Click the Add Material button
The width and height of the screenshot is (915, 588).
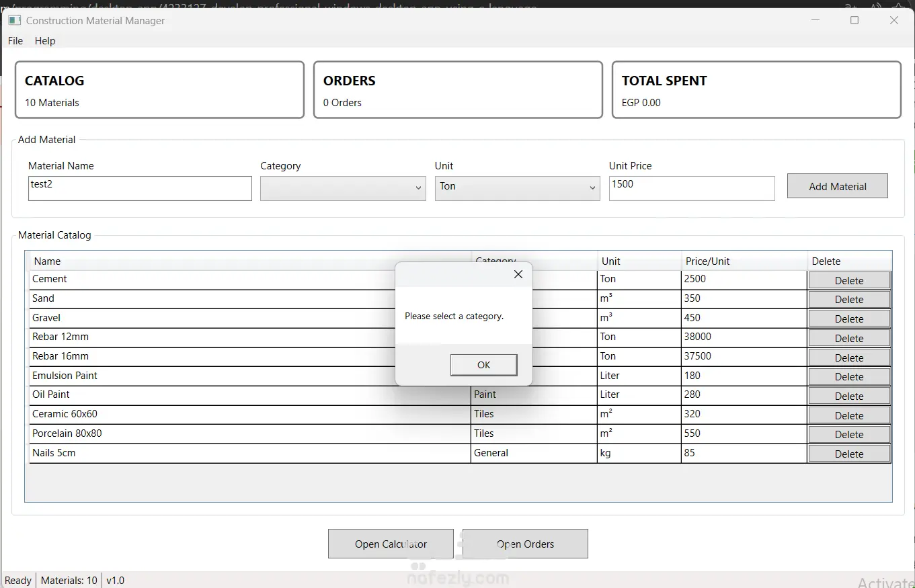(x=838, y=186)
